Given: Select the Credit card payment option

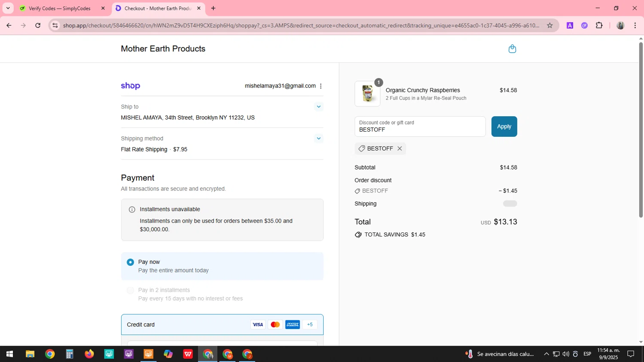Looking at the screenshot, I should [222, 325].
